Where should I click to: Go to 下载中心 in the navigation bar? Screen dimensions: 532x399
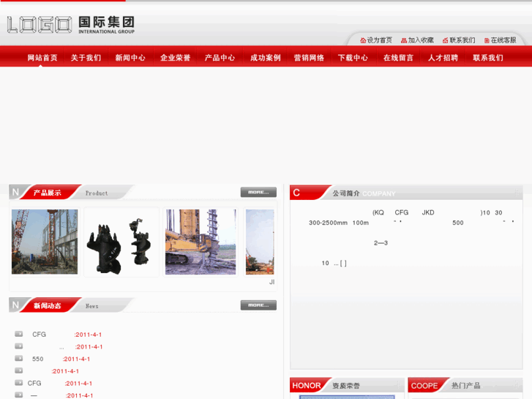point(353,58)
